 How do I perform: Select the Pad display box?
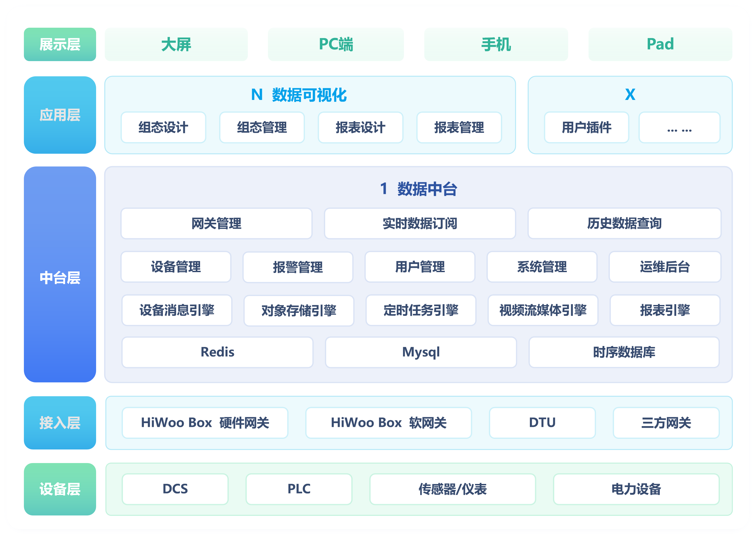pyautogui.click(x=660, y=44)
